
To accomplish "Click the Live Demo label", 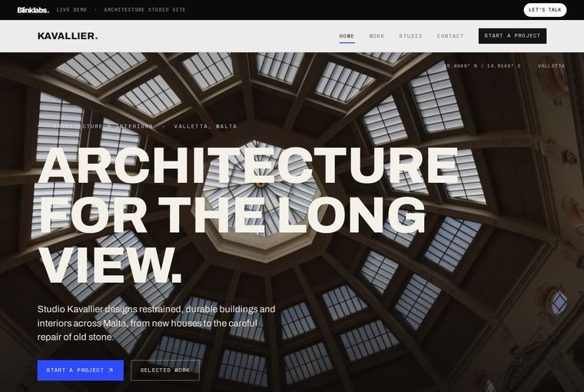I will pos(71,10).
